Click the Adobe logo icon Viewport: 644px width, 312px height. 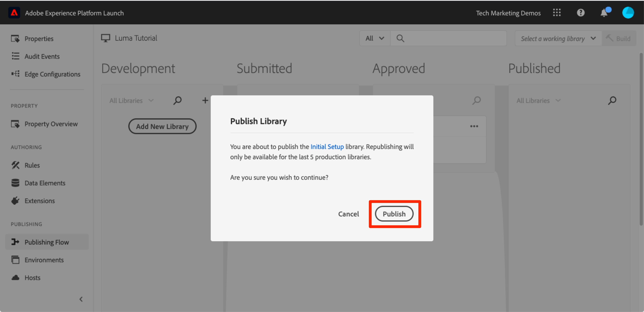tap(14, 13)
